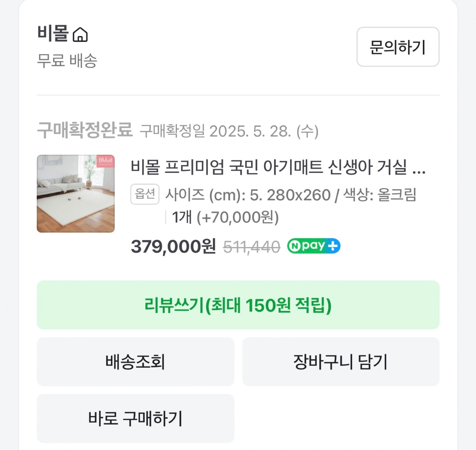Tap the 1개 (+70,000원) quantity text
The width and height of the screenshot is (476, 450).
[225, 217]
